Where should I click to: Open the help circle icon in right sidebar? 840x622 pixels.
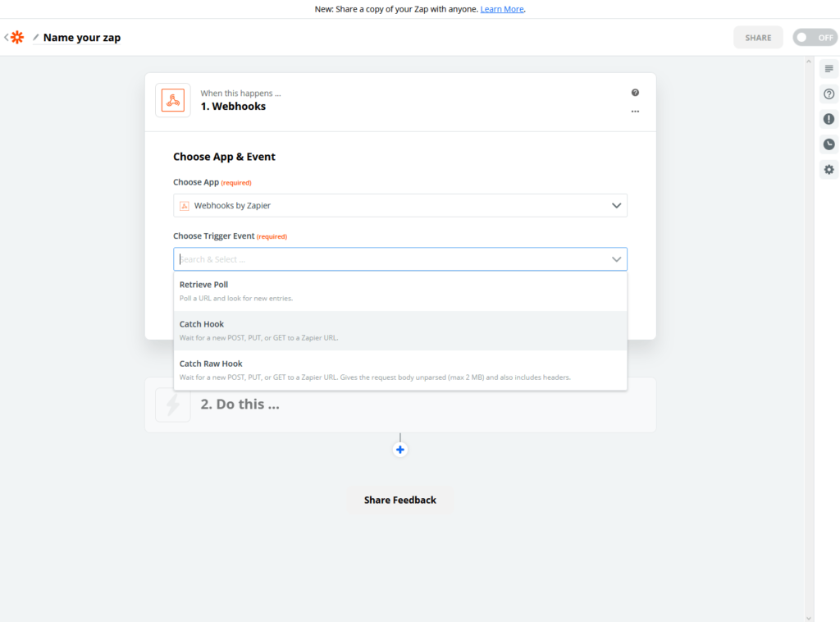pos(829,94)
